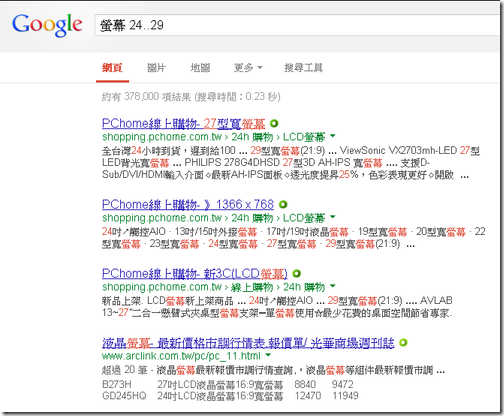Click 24吋LCD液晶螢幕16:9寬螢幕 text
The width and height of the screenshot is (504, 416).
pyautogui.click(x=220, y=396)
